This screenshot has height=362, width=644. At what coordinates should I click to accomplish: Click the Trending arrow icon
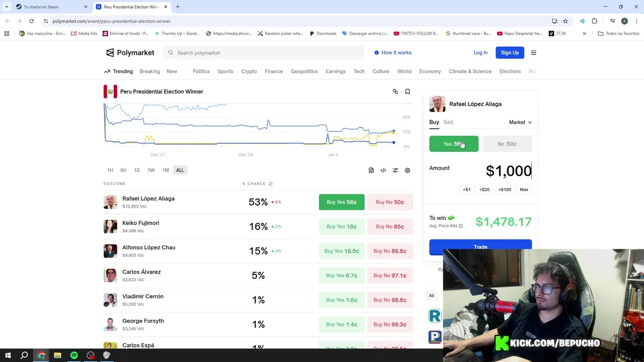click(x=107, y=71)
